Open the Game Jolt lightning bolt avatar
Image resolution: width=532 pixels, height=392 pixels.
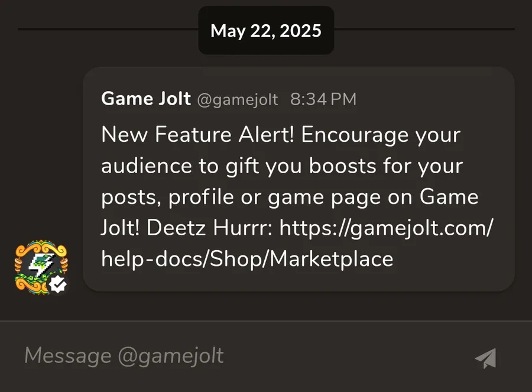point(41,265)
